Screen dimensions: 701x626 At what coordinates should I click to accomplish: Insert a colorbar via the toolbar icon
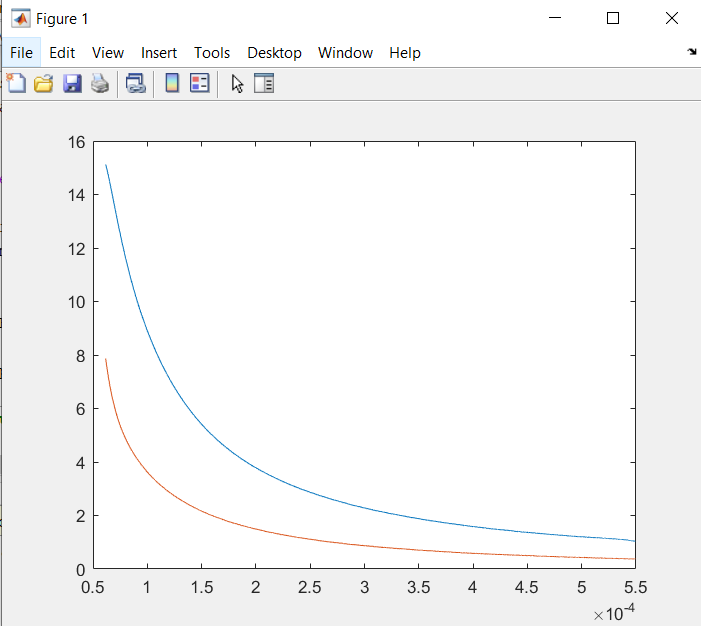coord(172,83)
